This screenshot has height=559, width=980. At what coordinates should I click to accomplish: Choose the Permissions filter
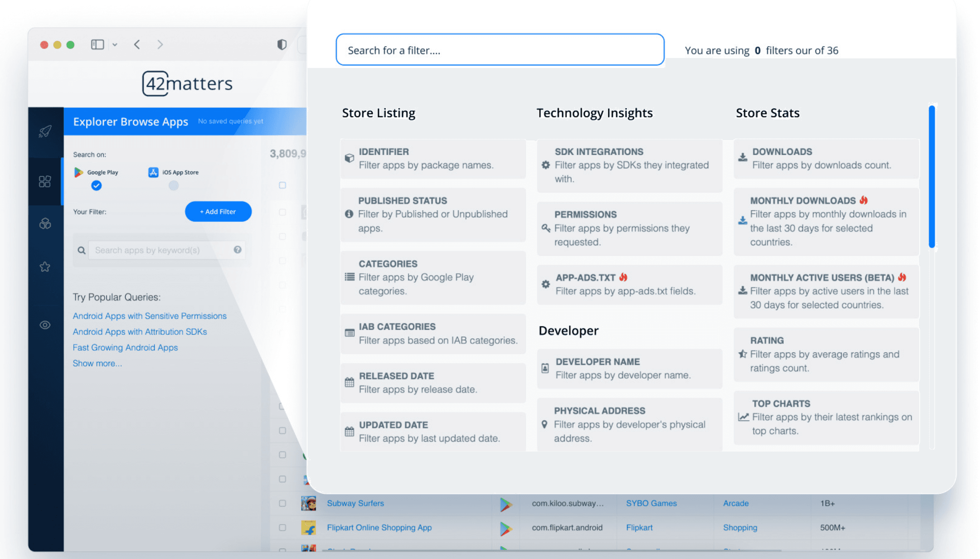[x=629, y=228]
